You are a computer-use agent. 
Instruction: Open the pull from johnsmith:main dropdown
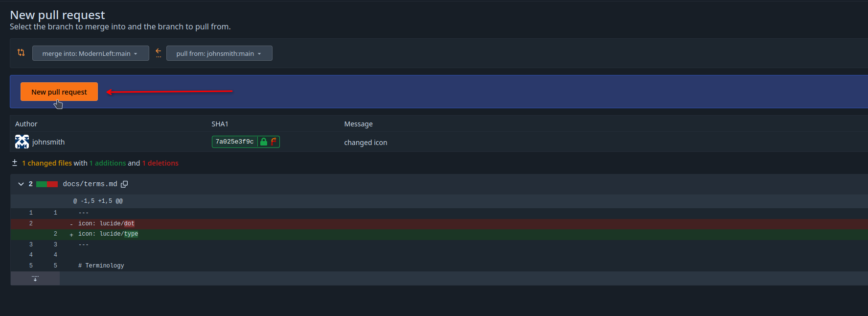point(219,53)
